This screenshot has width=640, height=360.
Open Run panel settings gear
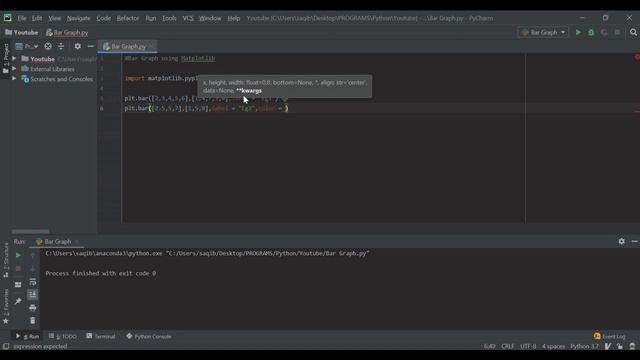coord(621,241)
